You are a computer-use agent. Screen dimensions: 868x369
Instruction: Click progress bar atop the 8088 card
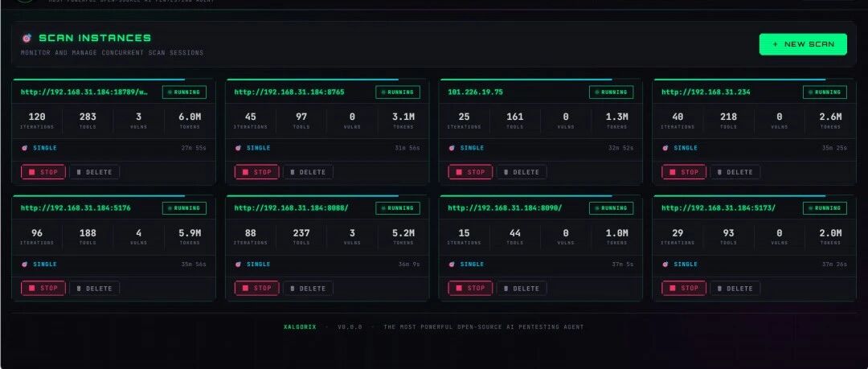click(313, 195)
